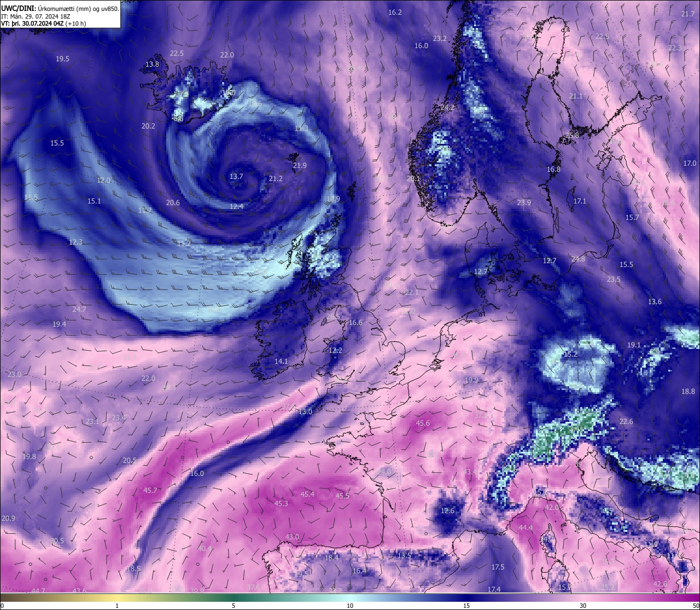Select the 17.0 value label
The image size is (700, 610).
pyautogui.click(x=690, y=163)
